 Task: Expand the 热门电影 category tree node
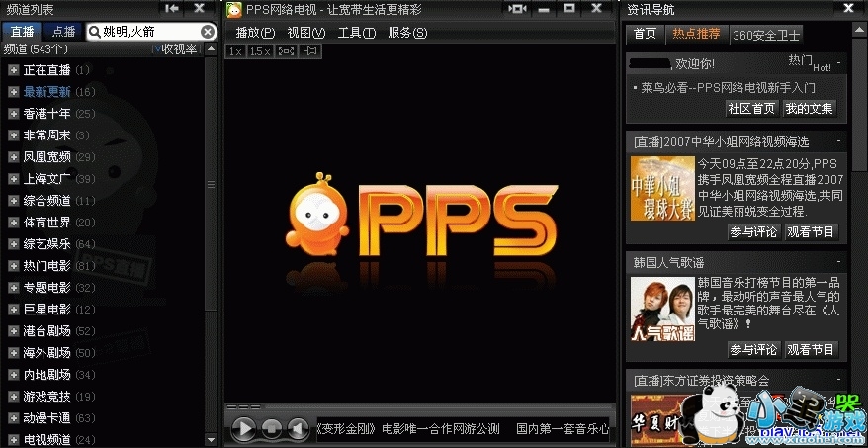13,266
